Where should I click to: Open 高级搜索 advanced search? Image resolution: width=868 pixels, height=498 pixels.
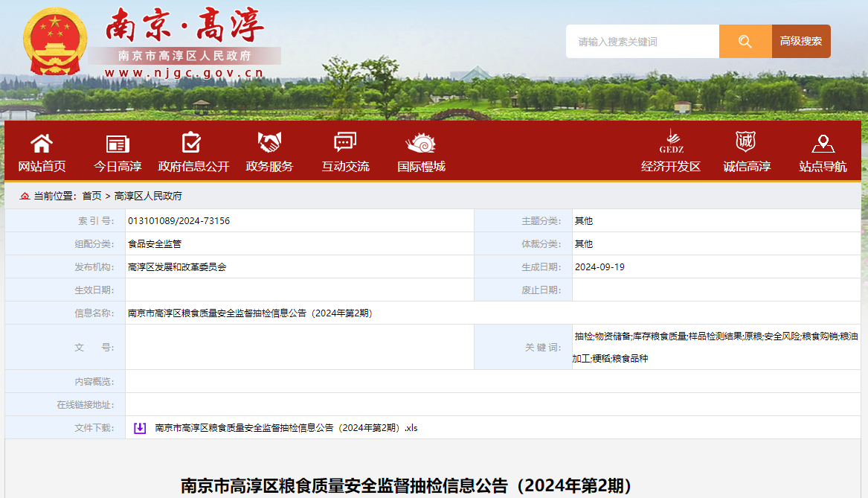(x=801, y=41)
